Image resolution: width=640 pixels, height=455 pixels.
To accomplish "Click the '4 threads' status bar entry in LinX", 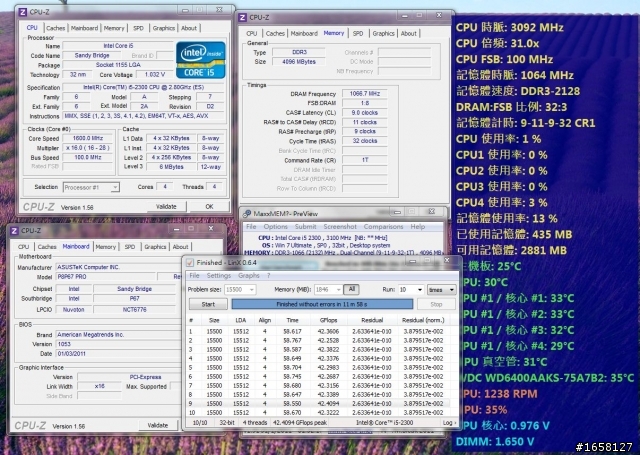I will coord(255,423).
